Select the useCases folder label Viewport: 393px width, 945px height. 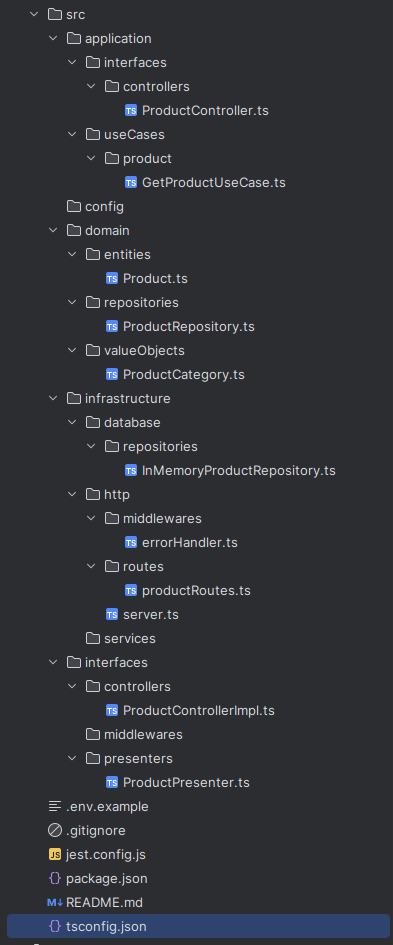134,134
